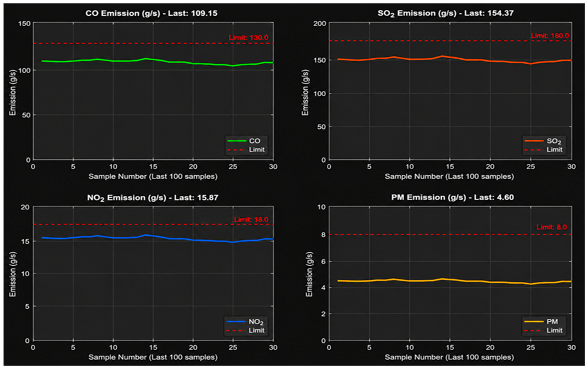Click the PM chart's vertical Emission (g/s) label
The width and height of the screenshot is (588, 369).
pos(309,274)
